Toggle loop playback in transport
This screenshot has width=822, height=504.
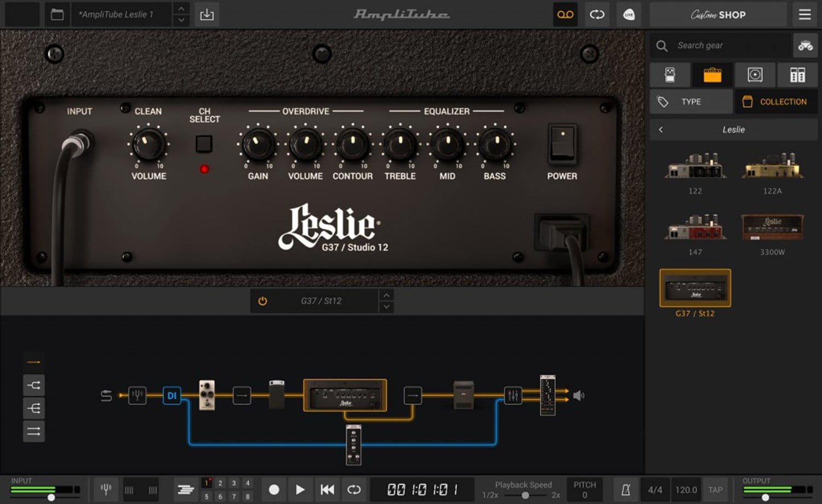pos(354,490)
